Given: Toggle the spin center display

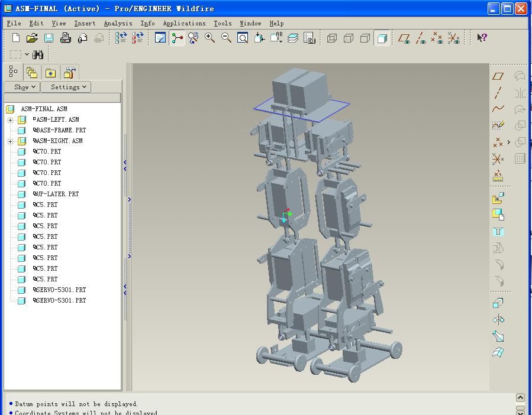Looking at the screenshot, I should 177,38.
